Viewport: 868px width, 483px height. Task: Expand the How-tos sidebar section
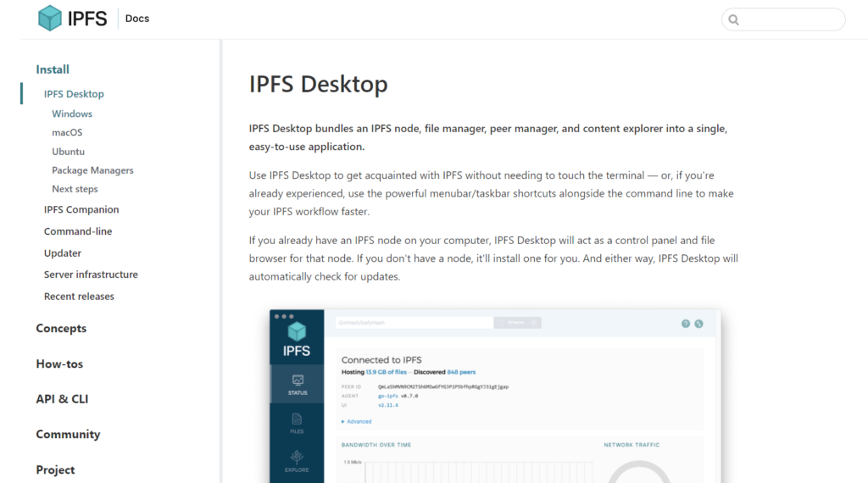tap(59, 364)
